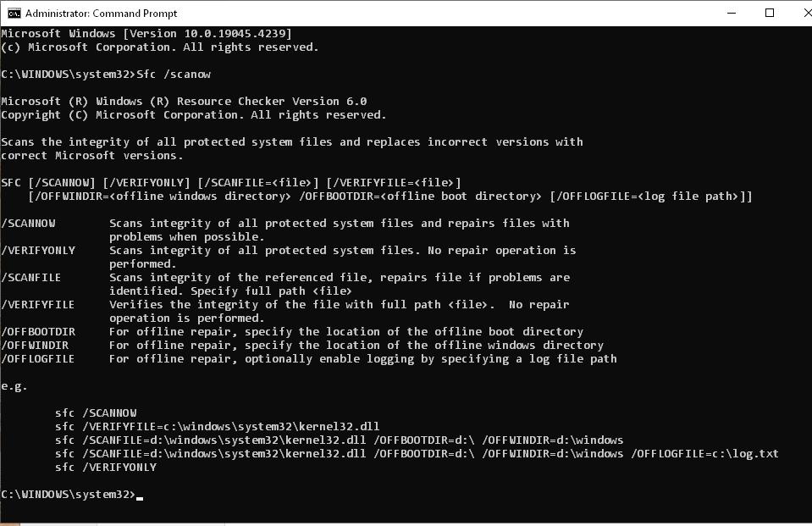This screenshot has height=526, width=812.
Task: Click the /OFFBOOTDIR option in the description list
Action: 38,331
